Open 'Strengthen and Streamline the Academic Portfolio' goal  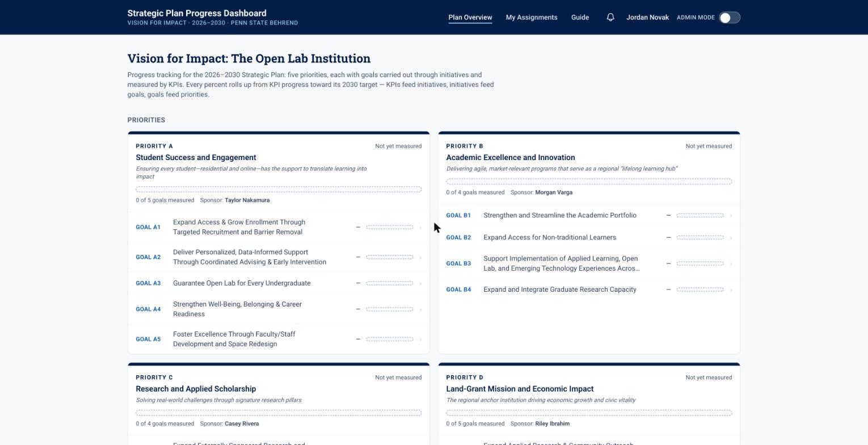560,215
